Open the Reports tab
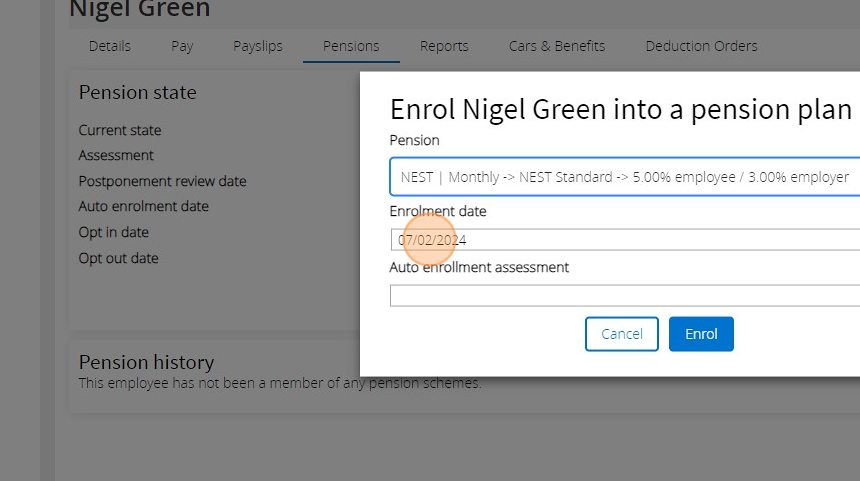 444,46
